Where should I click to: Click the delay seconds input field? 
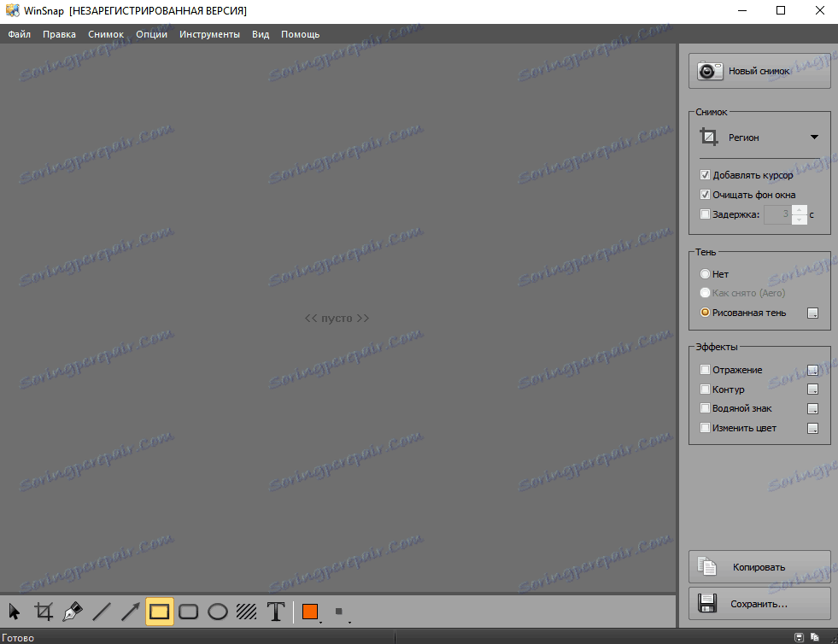click(x=777, y=214)
